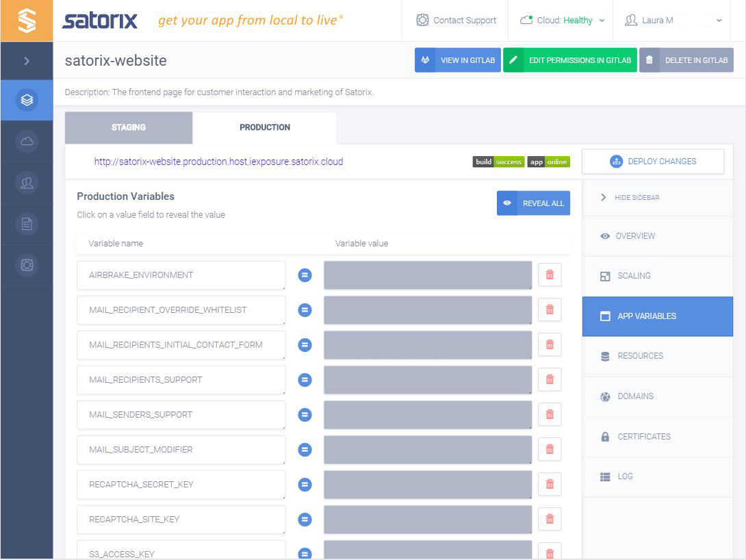This screenshot has width=746, height=560.
Task: Click the lifebuoy support icon in the left sidebar
Action: coord(27,264)
